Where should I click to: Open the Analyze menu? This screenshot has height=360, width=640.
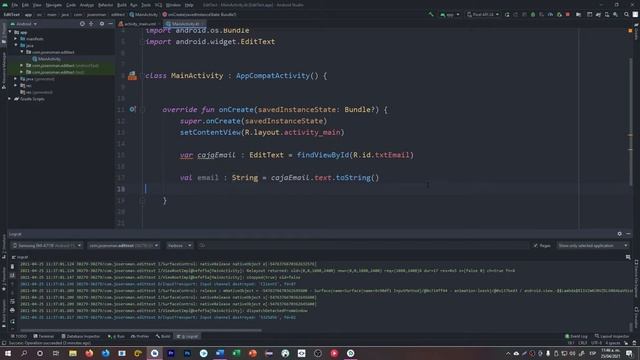(87, 5)
